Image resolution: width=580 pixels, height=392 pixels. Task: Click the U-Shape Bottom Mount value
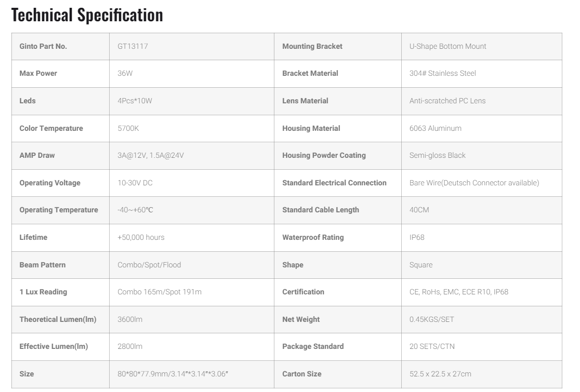(x=447, y=46)
